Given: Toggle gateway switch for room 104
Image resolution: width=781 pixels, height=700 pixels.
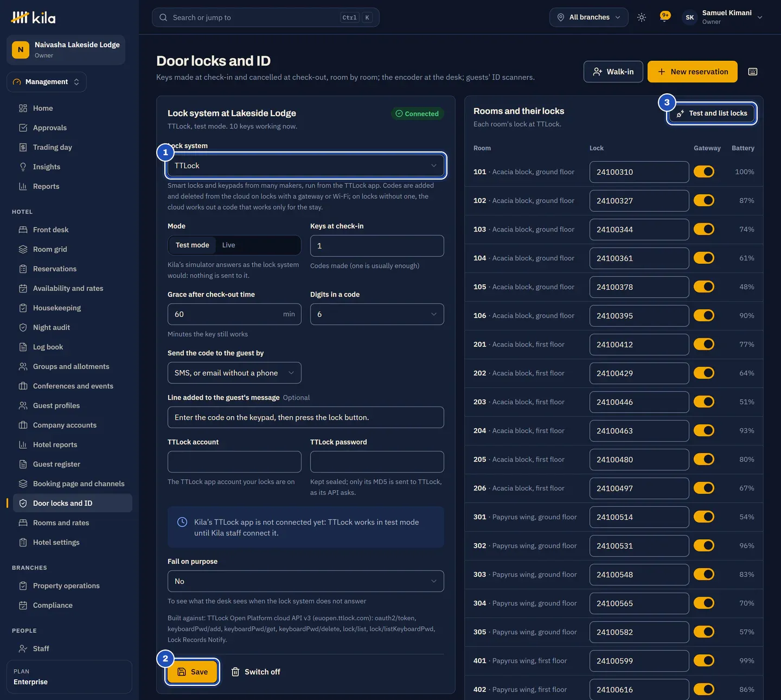Looking at the screenshot, I should tap(704, 258).
